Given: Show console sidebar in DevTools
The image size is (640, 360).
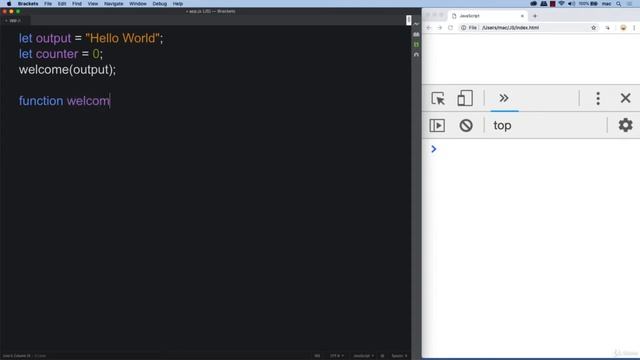Looking at the screenshot, I should (437, 125).
